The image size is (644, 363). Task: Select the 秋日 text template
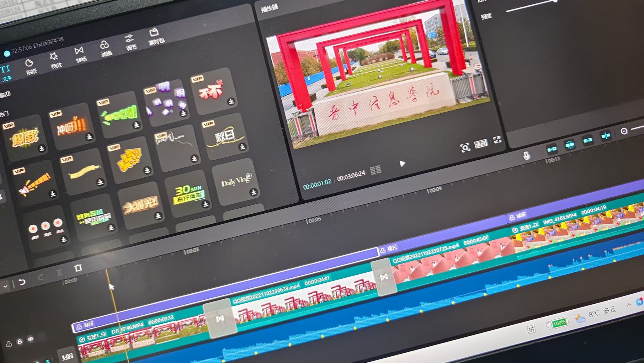pyautogui.click(x=224, y=137)
